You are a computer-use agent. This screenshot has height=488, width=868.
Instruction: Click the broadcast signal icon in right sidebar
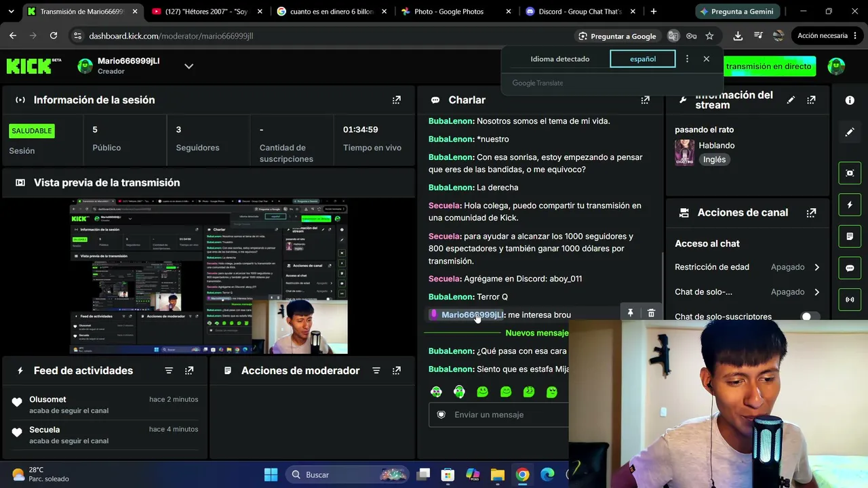[x=850, y=300]
